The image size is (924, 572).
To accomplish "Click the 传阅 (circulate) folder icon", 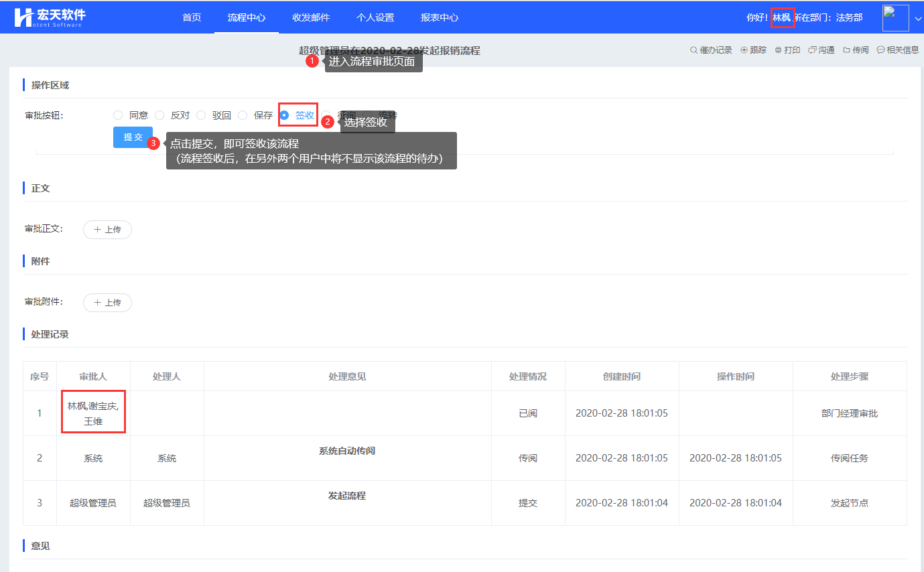I will coord(847,50).
